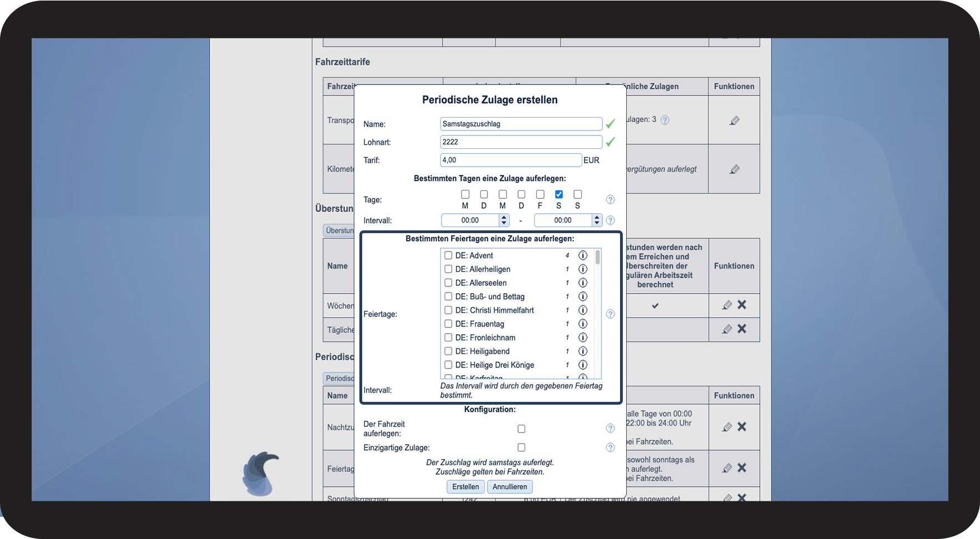Enable the Einzigartige Zulage checkbox

[521, 447]
